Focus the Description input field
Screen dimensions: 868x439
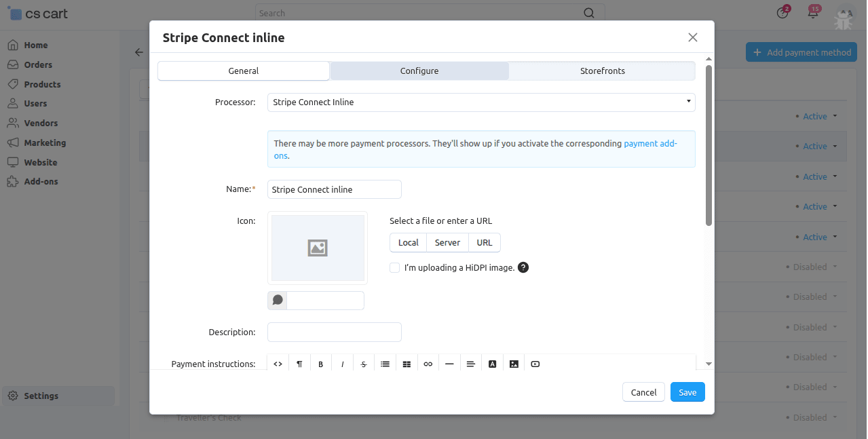pos(335,332)
